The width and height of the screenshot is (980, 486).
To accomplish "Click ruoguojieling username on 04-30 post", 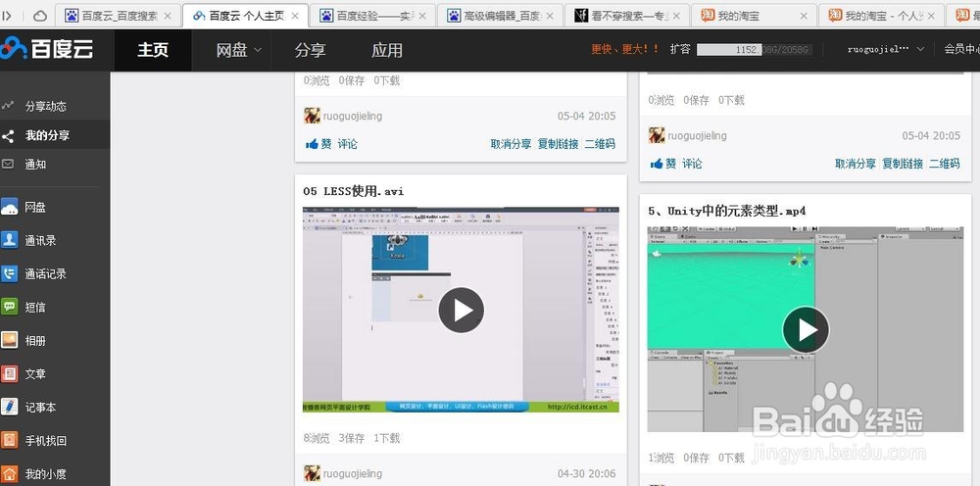I will click(x=353, y=473).
